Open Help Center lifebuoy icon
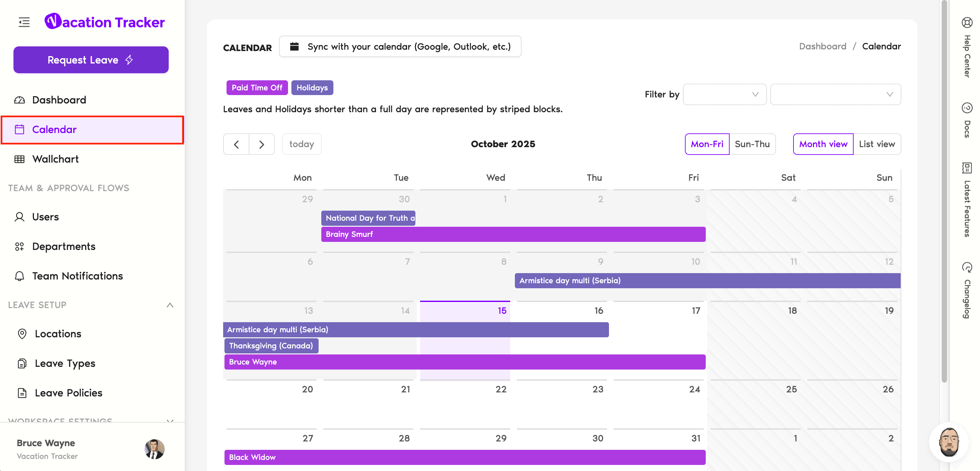The width and height of the screenshot is (980, 471). click(967, 23)
